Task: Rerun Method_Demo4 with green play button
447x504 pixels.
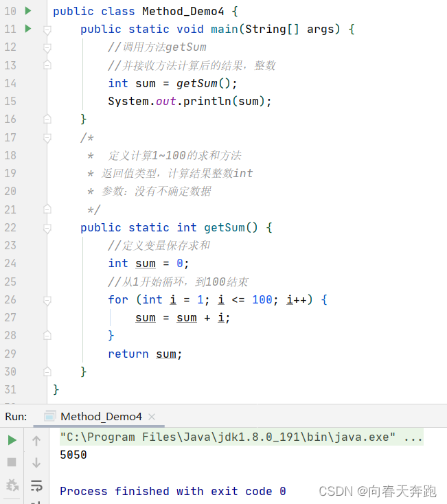Action: click(x=12, y=440)
